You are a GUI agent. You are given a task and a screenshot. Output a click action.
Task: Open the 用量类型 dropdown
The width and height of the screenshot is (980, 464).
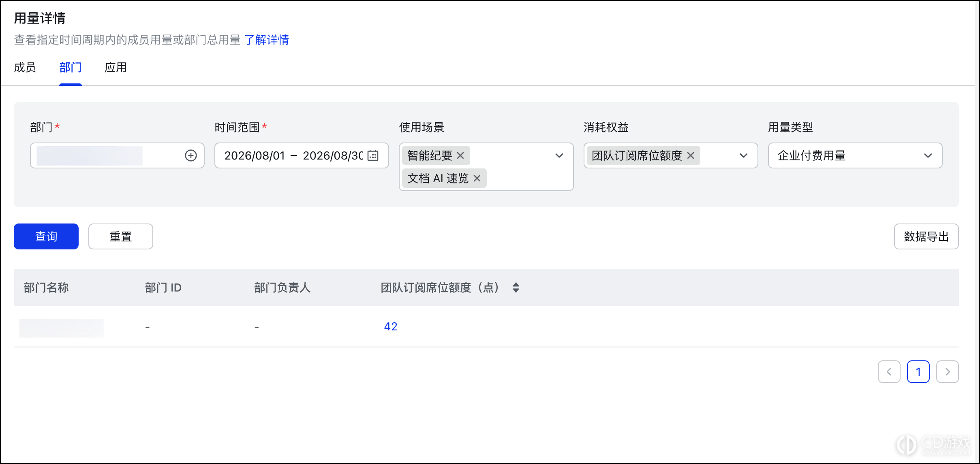point(855,155)
